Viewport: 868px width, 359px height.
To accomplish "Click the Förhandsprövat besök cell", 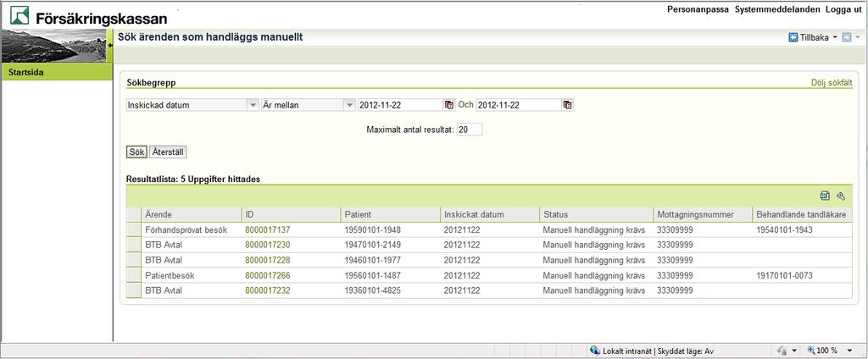I will point(186,229).
